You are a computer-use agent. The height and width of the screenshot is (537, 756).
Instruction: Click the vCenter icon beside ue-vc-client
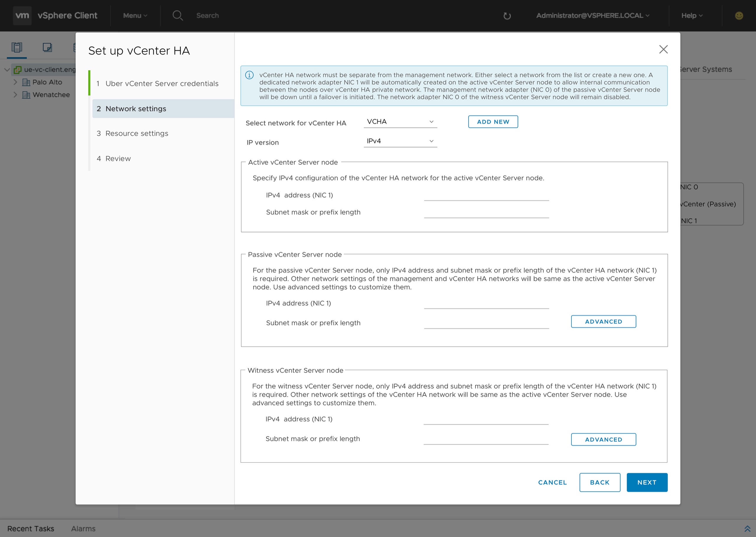point(17,70)
